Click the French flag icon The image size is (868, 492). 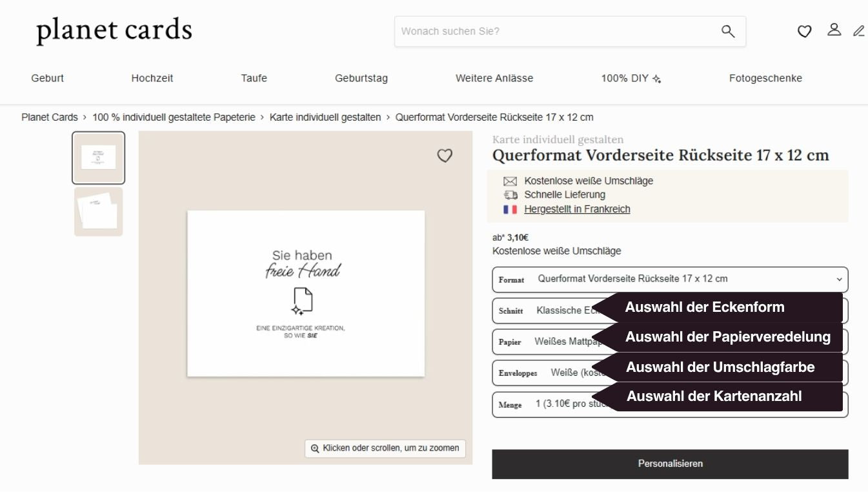tap(510, 209)
